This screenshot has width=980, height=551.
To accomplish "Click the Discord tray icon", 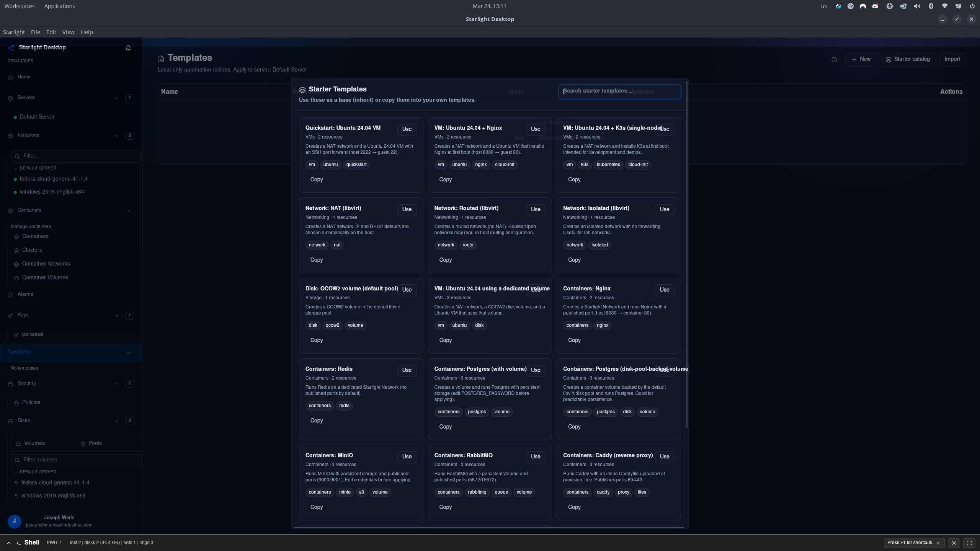I will 875,6.
